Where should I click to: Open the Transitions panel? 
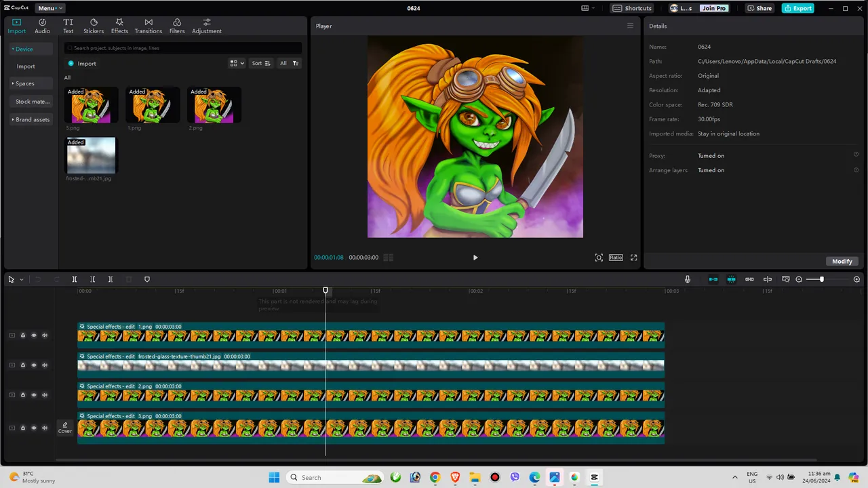[x=149, y=26]
